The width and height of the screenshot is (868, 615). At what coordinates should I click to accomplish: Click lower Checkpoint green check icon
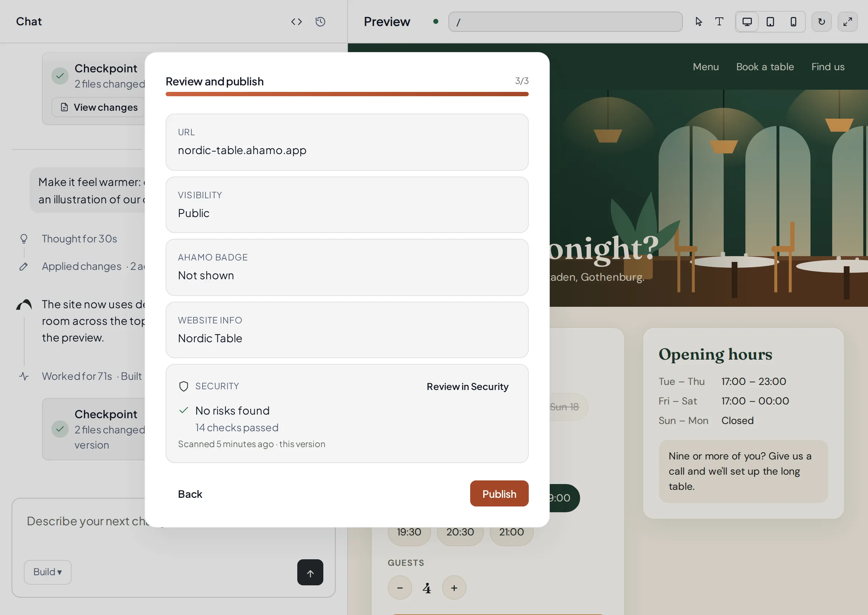pyautogui.click(x=60, y=429)
